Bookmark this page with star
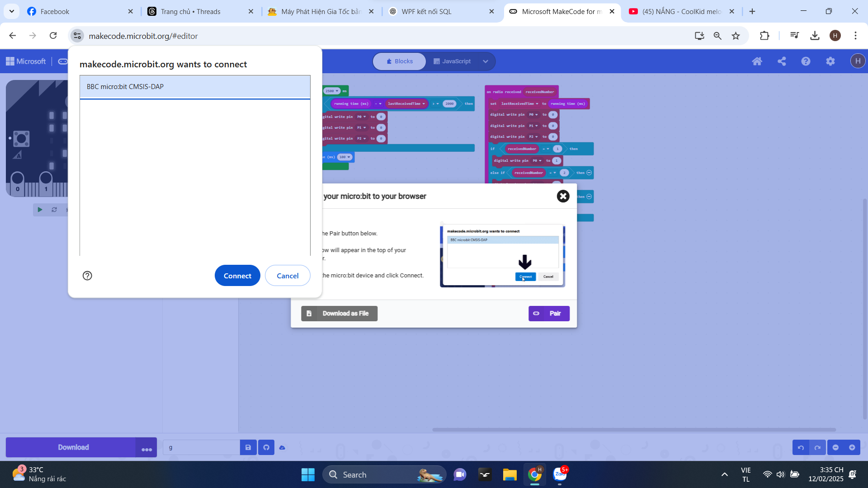Screen dimensions: 868x488 [736, 36]
